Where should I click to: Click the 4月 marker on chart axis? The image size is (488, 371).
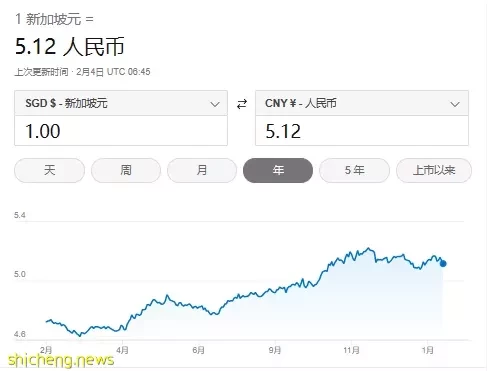122,350
